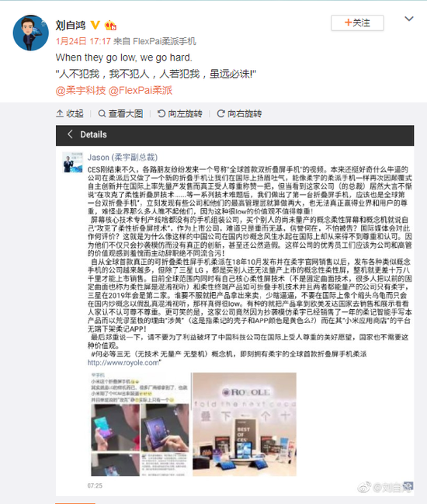This screenshot has width=427, height=504.
Task: Open the @FlexPai柔派 mention
Action: tap(141, 90)
